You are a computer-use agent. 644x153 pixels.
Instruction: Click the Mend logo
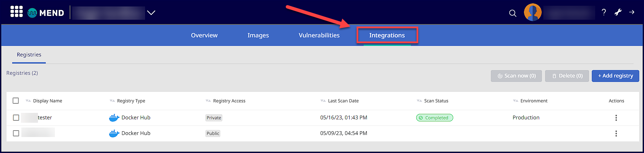point(46,13)
